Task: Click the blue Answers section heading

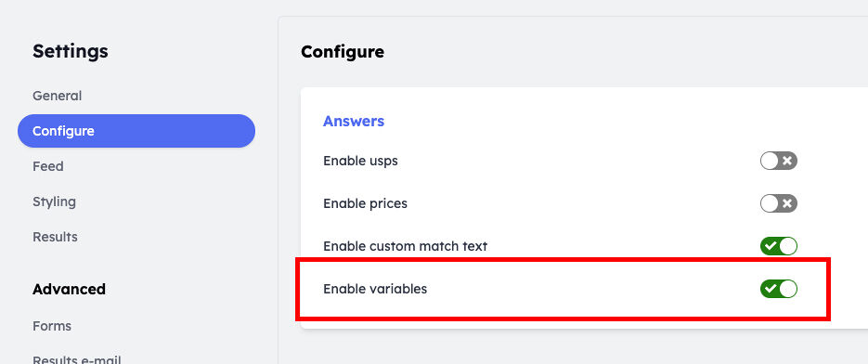Action: pyautogui.click(x=354, y=121)
